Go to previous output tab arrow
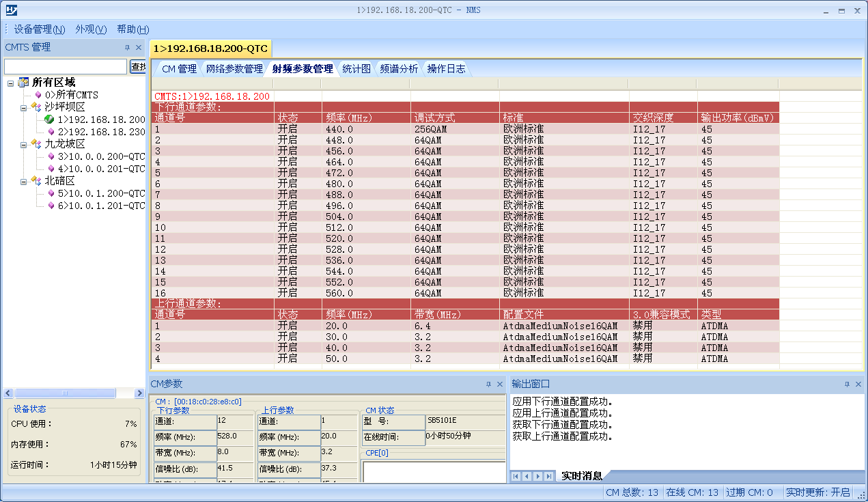The image size is (868, 502). (x=527, y=476)
